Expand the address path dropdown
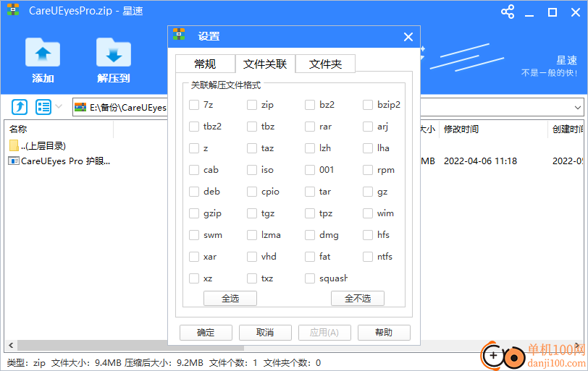 [x=578, y=108]
